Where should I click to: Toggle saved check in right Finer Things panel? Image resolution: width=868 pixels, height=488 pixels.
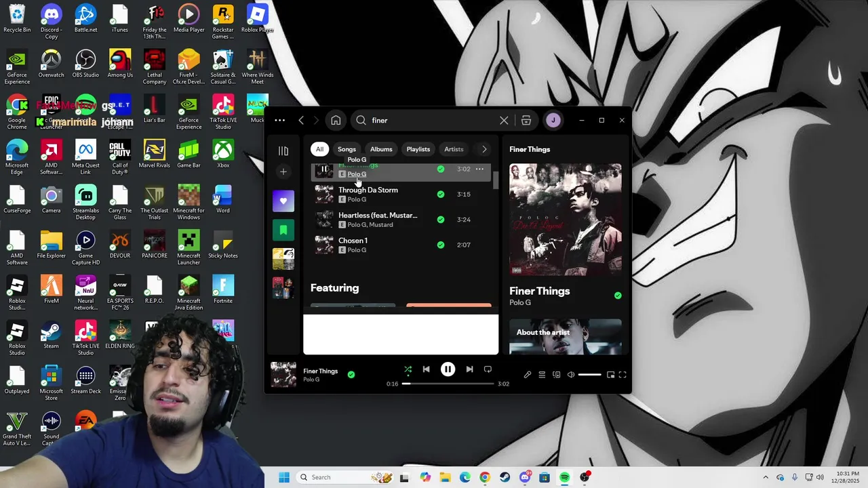pos(618,296)
